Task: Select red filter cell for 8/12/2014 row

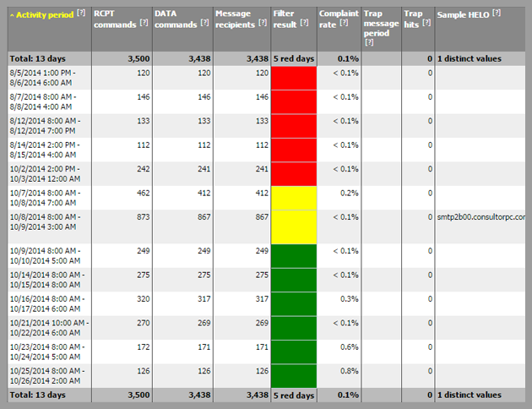Action: [294, 126]
